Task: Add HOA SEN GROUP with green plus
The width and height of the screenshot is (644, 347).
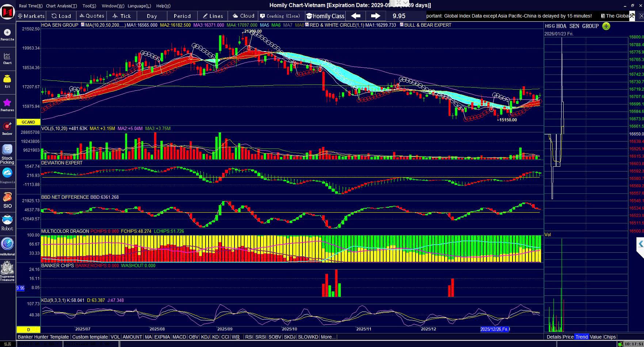Action: click(606, 26)
